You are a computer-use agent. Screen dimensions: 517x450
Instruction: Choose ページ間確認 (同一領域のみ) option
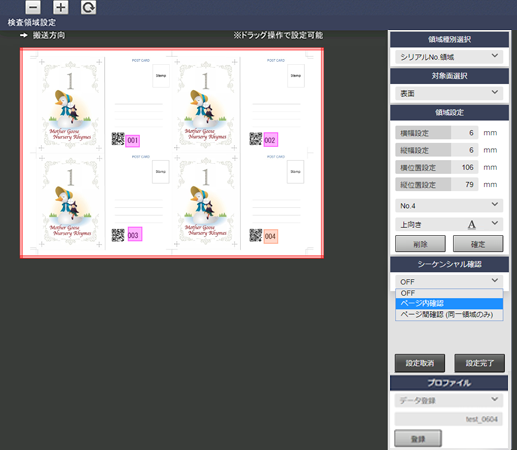449,314
